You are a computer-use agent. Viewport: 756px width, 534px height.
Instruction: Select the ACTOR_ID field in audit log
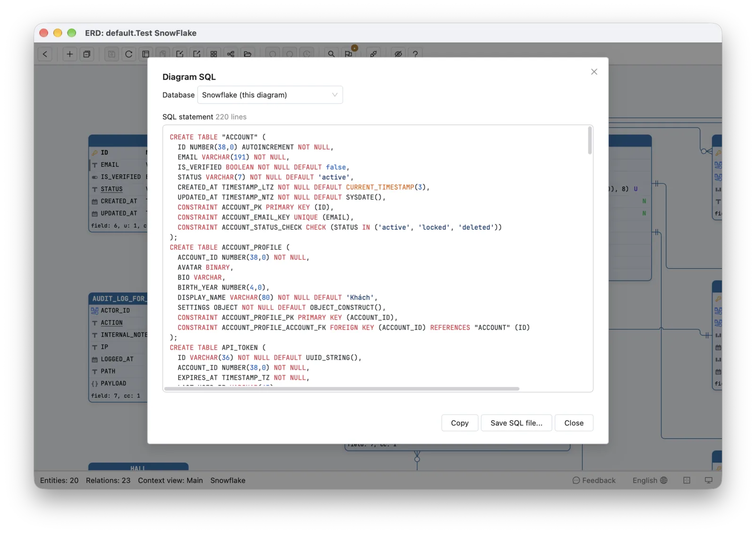[x=119, y=310]
